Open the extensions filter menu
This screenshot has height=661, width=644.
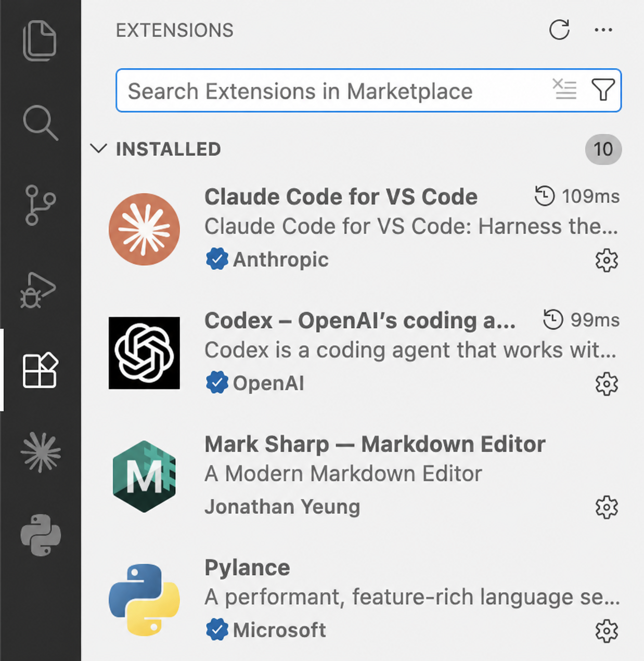[x=603, y=89]
